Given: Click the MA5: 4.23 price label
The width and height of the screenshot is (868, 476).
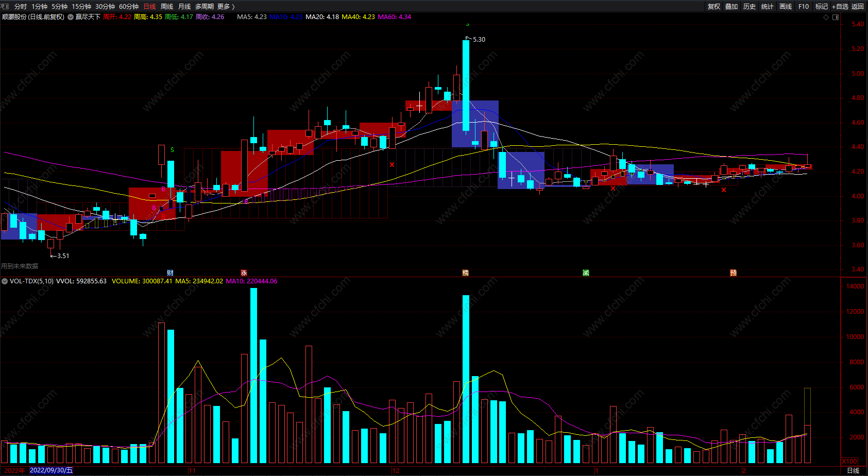Looking at the screenshot, I should click(x=252, y=17).
